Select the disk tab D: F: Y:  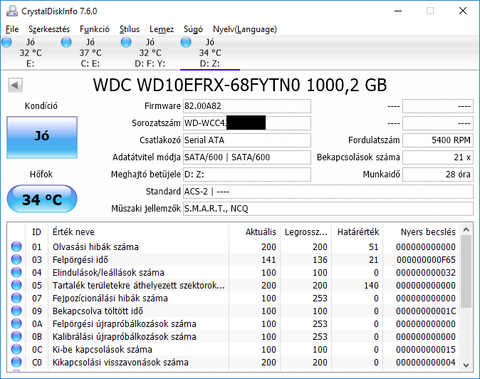coord(150,53)
